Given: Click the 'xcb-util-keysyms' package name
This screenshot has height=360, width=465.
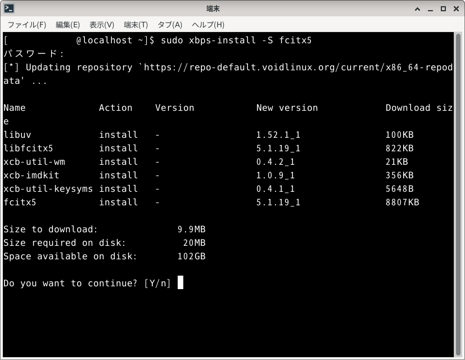Looking at the screenshot, I should point(48,189).
